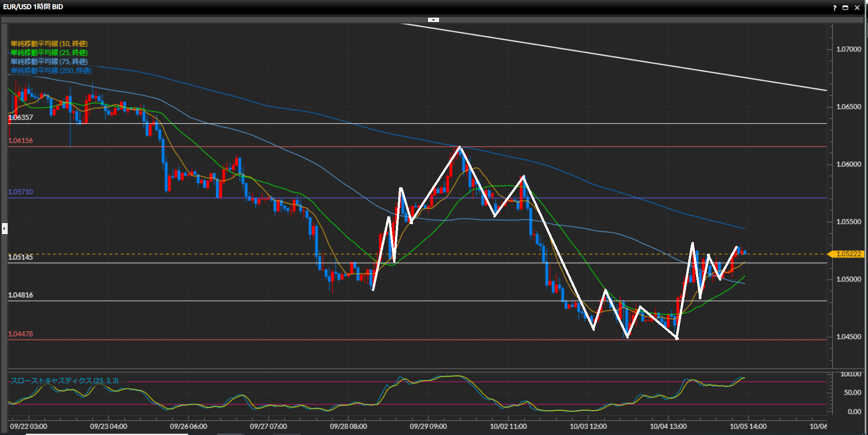Screen dimensions: 868x435
Task: Click the 75-period moving average label
Action: 49,62
